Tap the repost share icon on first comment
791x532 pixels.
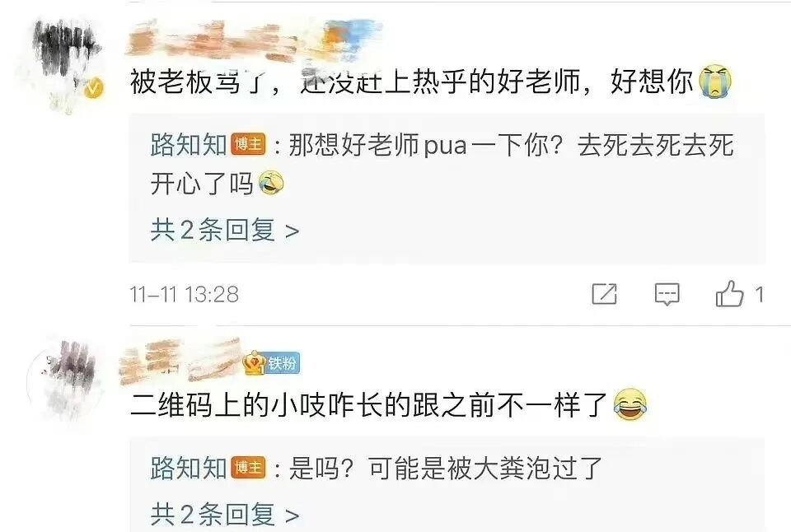point(604,294)
